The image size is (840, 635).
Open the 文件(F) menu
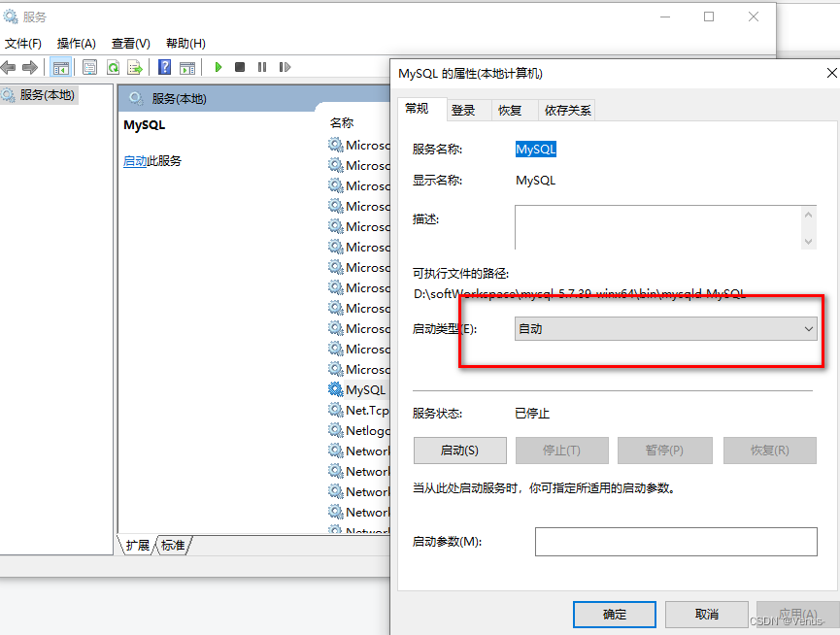pos(22,44)
